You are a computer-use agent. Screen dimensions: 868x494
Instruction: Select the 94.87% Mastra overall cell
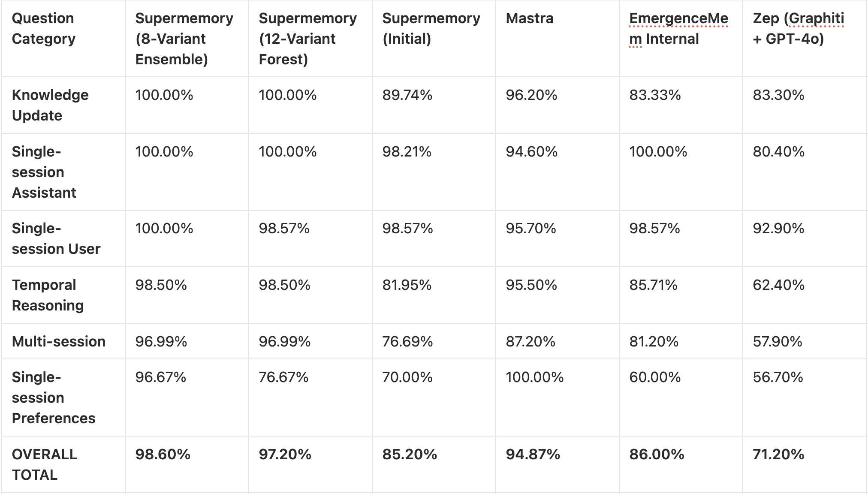coord(533,455)
